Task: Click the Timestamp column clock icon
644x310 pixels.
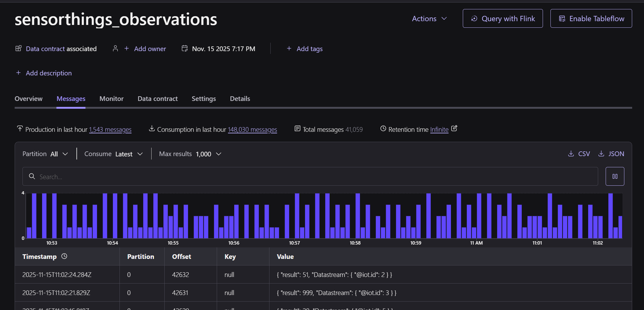Action: pyautogui.click(x=64, y=256)
